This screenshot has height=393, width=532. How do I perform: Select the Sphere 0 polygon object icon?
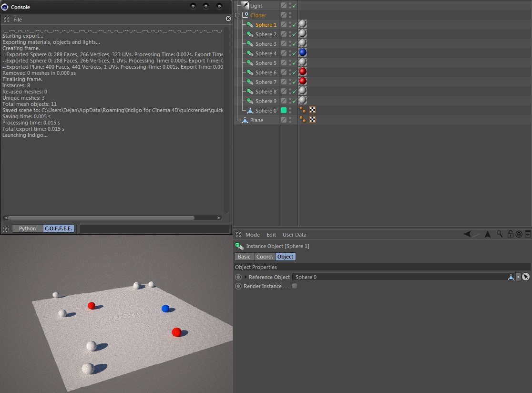tap(250, 111)
